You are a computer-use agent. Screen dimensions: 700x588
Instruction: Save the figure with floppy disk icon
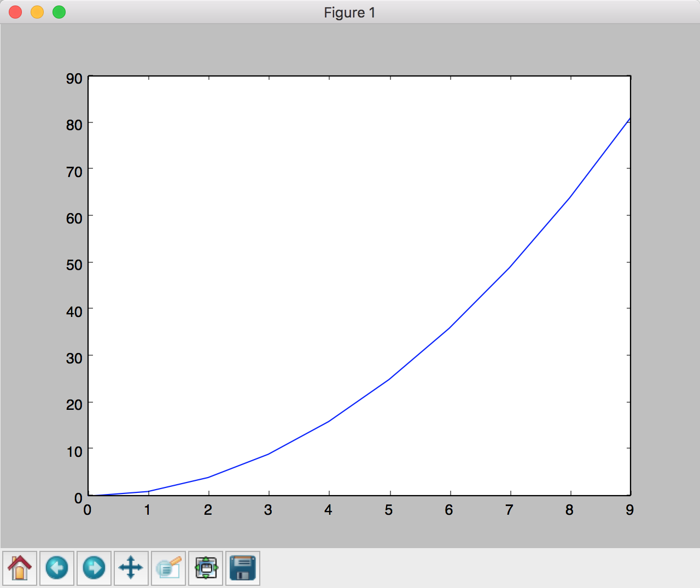[243, 568]
